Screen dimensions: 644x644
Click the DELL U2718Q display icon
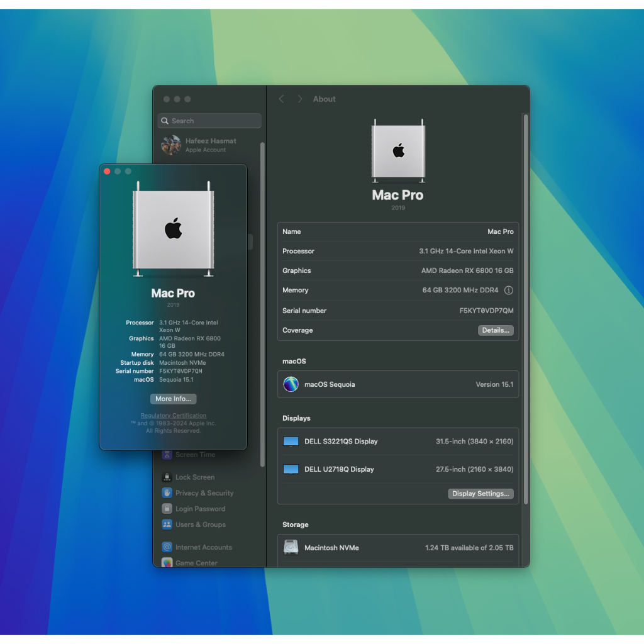(291, 469)
